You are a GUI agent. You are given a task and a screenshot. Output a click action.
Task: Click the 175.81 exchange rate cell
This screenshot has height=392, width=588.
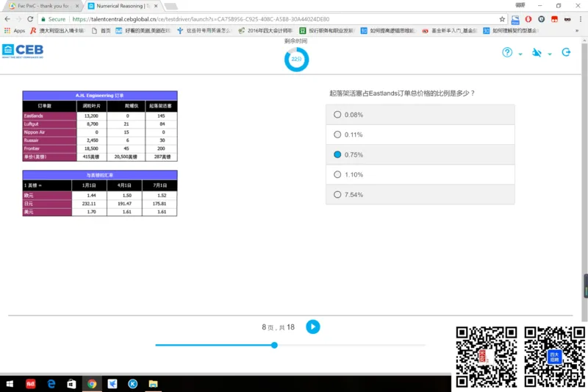[x=159, y=203]
